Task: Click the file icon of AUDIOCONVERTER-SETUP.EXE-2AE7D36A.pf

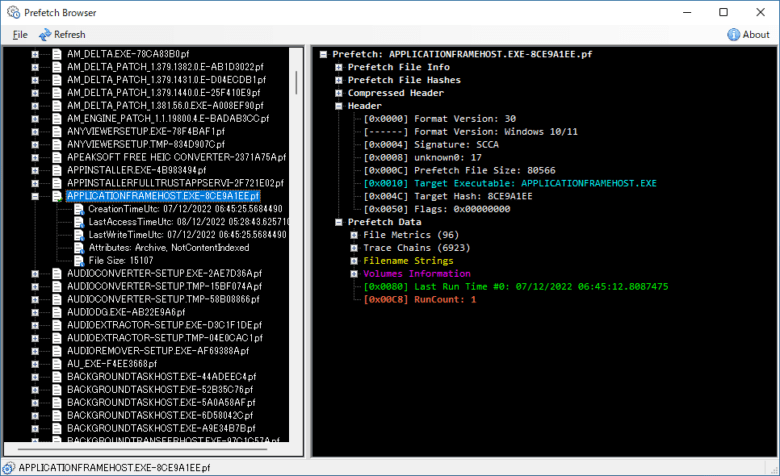Action: pyautogui.click(x=57, y=274)
